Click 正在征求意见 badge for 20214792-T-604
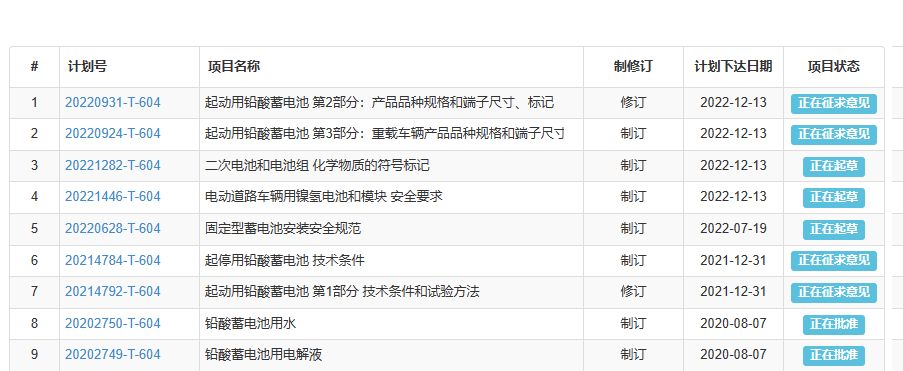Screen dimensions: 903x371 click(834, 292)
